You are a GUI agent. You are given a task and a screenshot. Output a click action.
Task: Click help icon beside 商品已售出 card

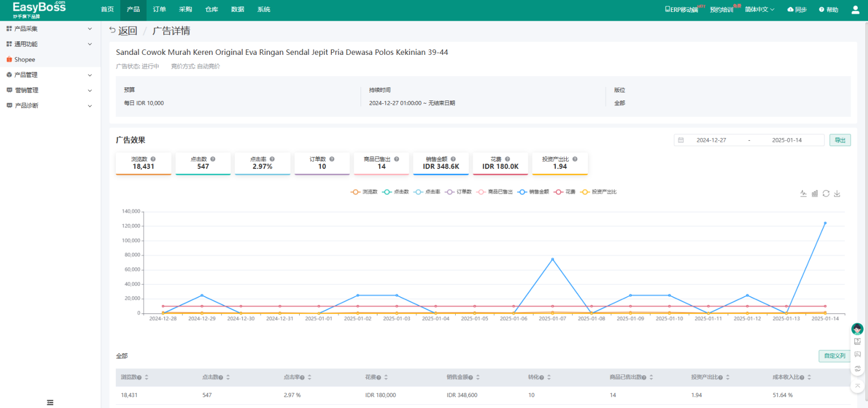[x=396, y=159]
